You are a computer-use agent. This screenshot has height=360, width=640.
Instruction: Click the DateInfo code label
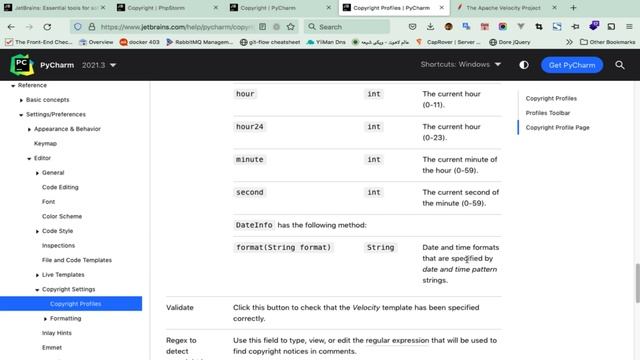point(254,225)
